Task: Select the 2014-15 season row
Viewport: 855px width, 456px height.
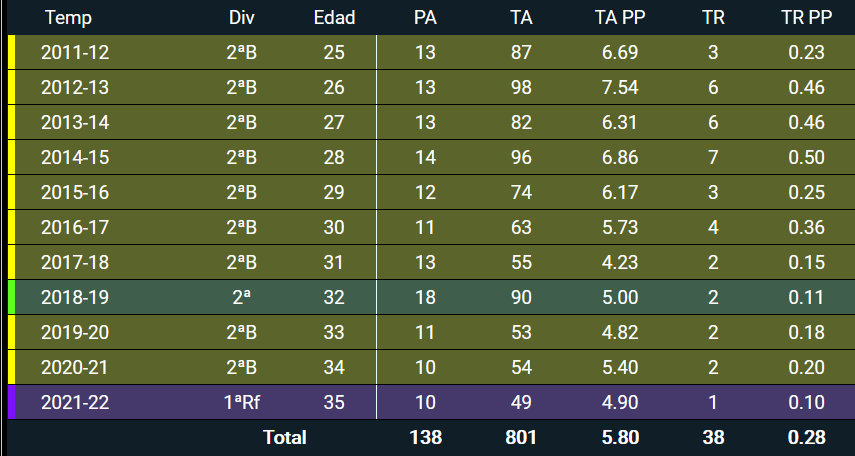Action: click(431, 157)
